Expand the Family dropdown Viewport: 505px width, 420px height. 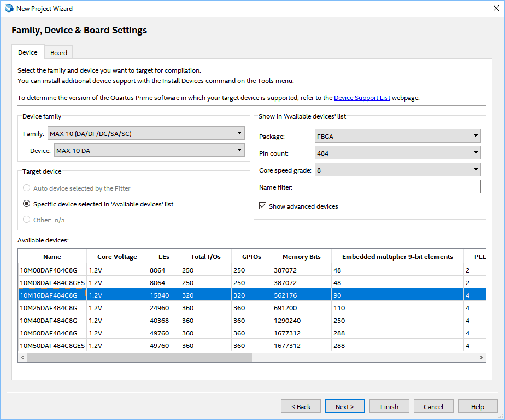[x=146, y=133]
